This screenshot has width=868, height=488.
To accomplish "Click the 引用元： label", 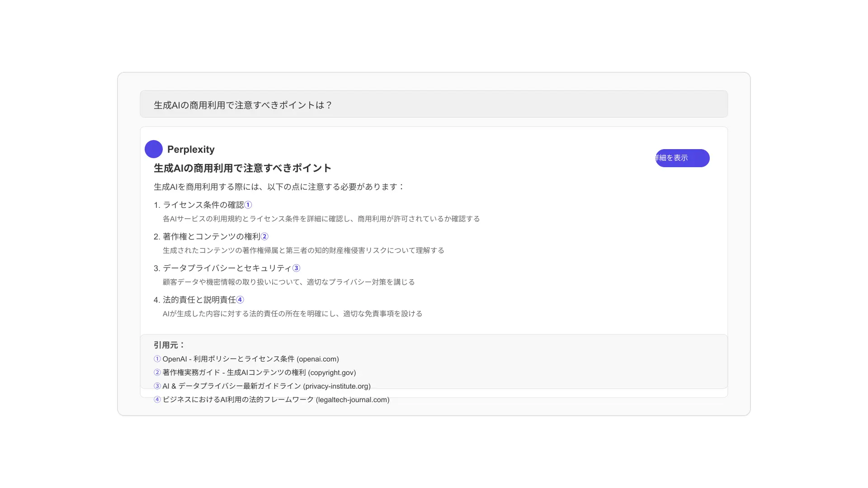I will (x=170, y=345).
